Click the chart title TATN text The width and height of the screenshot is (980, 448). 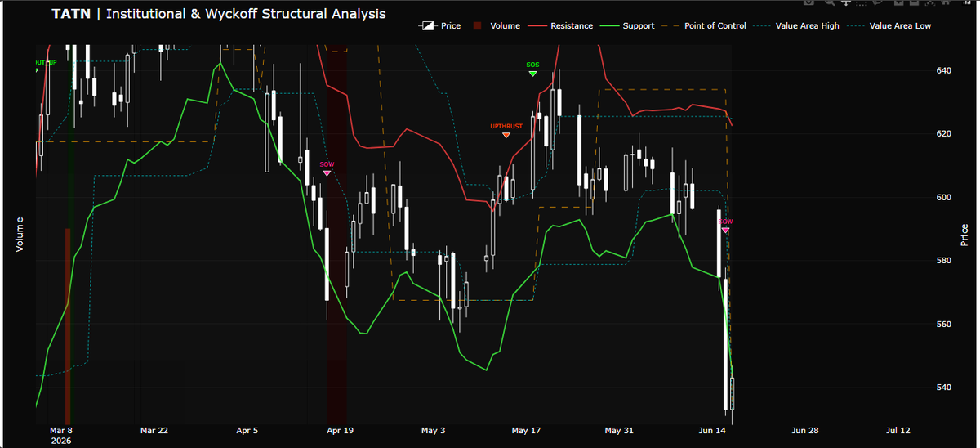click(x=71, y=14)
